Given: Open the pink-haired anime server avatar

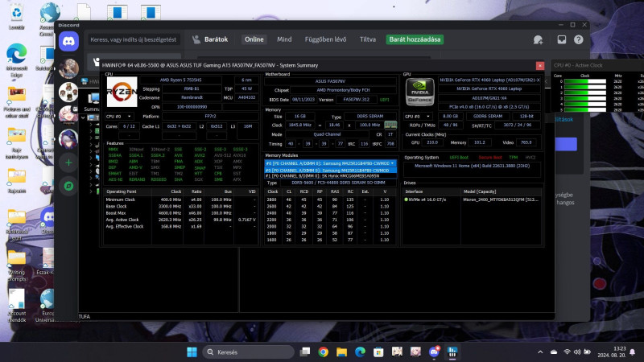Looking at the screenshot, I should coord(68,115).
